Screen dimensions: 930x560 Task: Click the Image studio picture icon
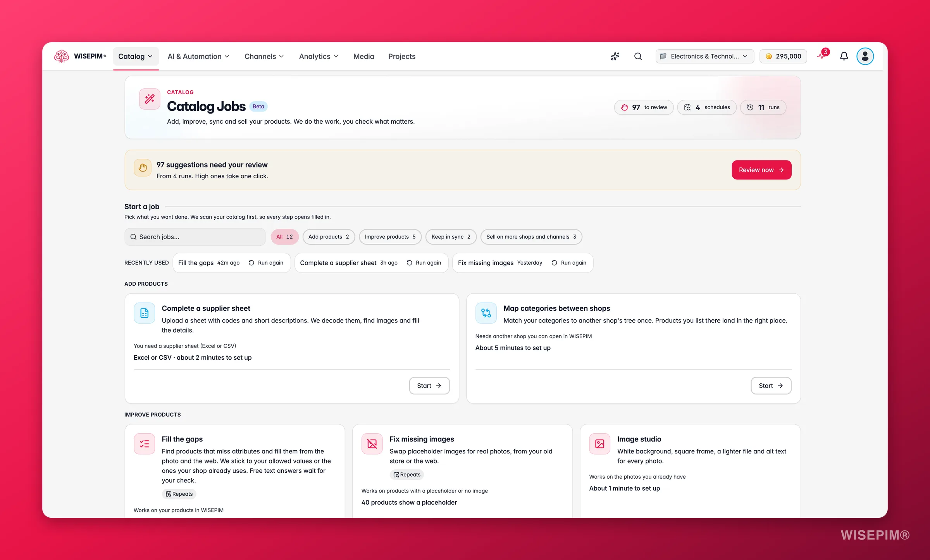coord(599,444)
